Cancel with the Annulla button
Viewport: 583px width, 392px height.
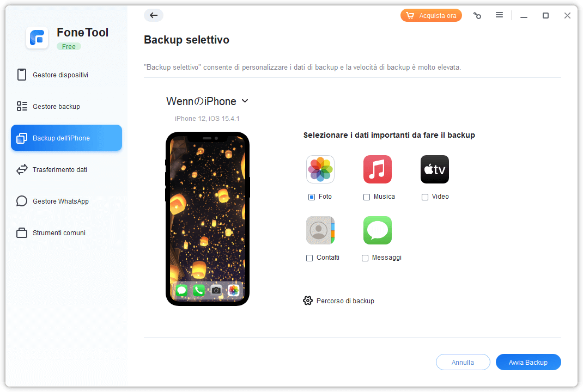(x=463, y=362)
